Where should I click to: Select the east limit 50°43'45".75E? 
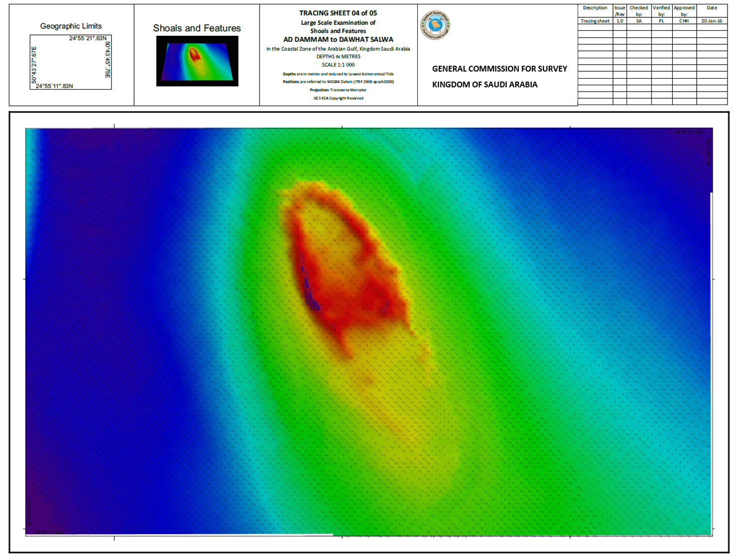click(108, 59)
